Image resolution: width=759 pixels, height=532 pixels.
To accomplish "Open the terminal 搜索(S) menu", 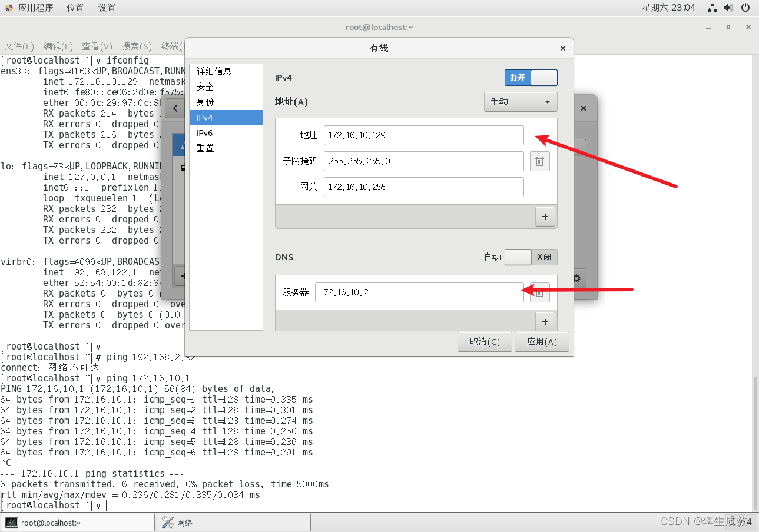I will click(137, 46).
